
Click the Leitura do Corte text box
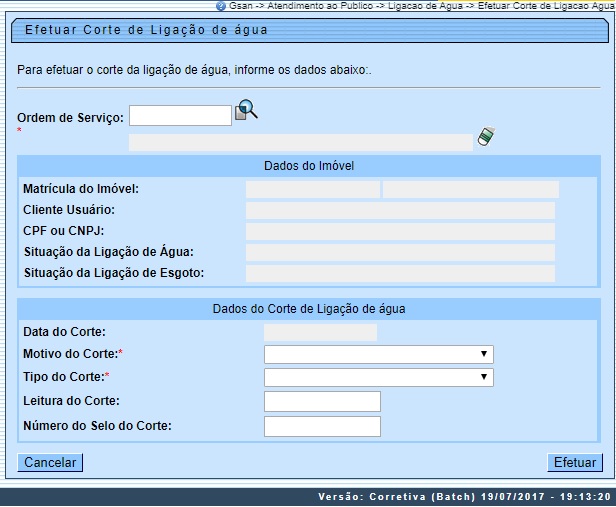point(322,401)
